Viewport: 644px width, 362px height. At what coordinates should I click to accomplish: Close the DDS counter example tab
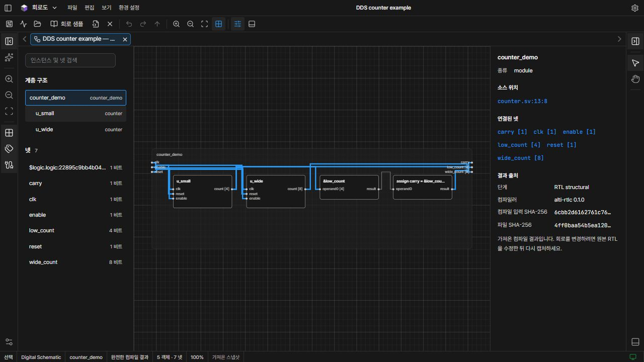point(125,39)
